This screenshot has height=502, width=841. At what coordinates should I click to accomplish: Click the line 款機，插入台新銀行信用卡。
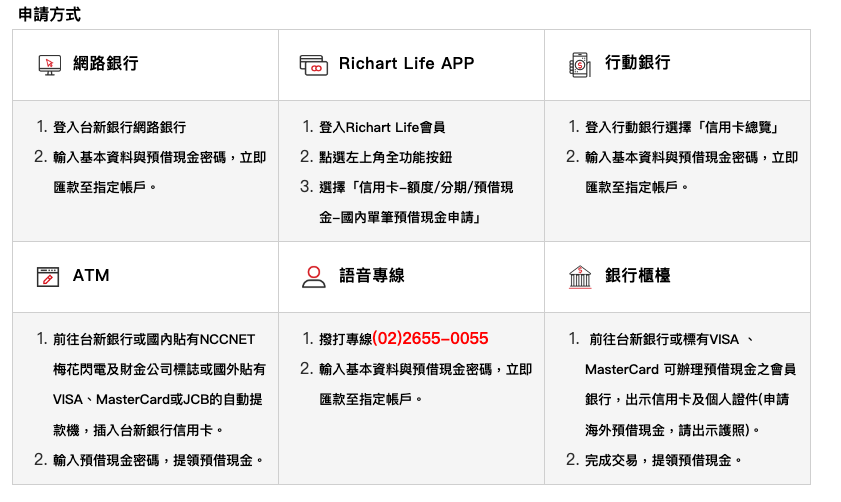click(x=138, y=430)
